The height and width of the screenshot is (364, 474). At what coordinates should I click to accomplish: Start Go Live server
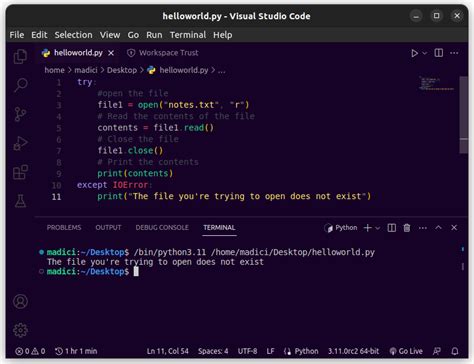[x=406, y=351]
